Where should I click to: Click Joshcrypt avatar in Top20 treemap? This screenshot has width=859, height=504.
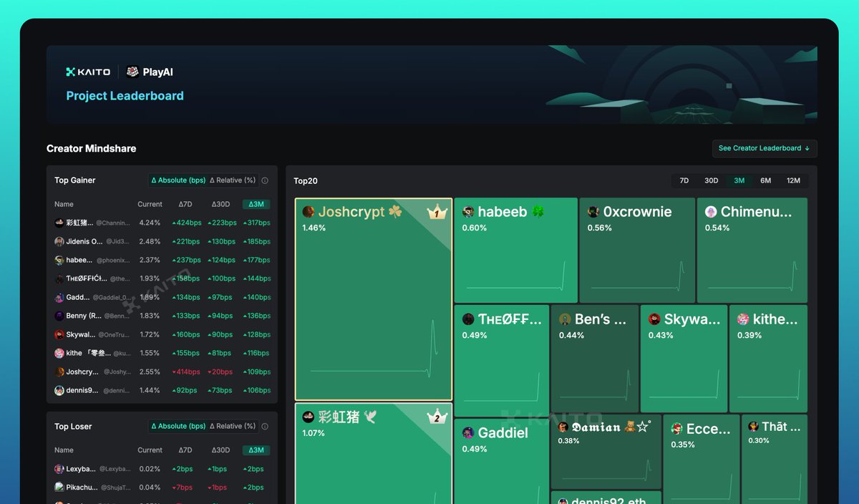point(309,212)
